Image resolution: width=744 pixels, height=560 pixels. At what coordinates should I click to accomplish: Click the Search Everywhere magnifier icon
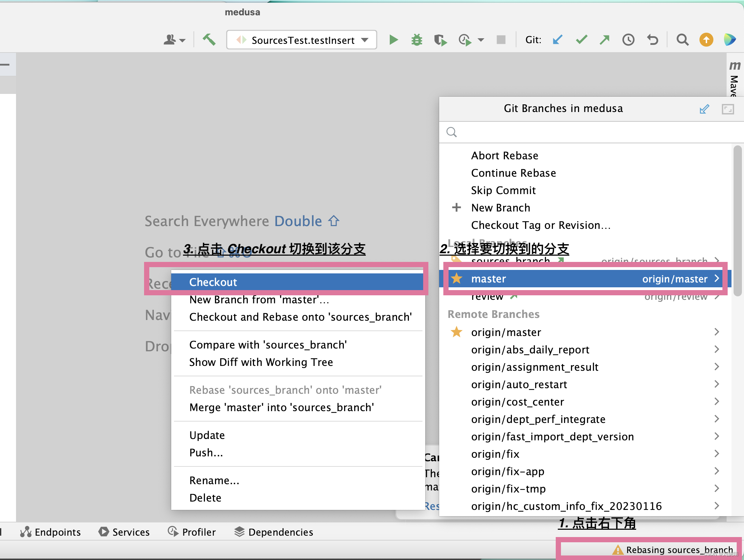[682, 40]
